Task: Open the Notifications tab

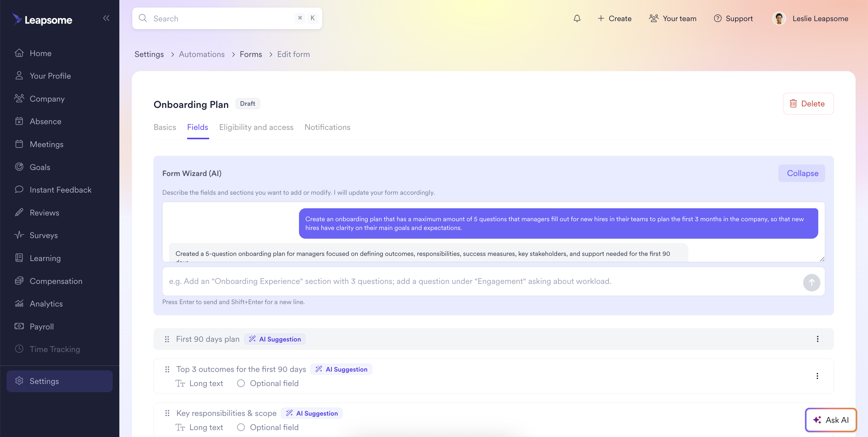Action: pyautogui.click(x=327, y=127)
